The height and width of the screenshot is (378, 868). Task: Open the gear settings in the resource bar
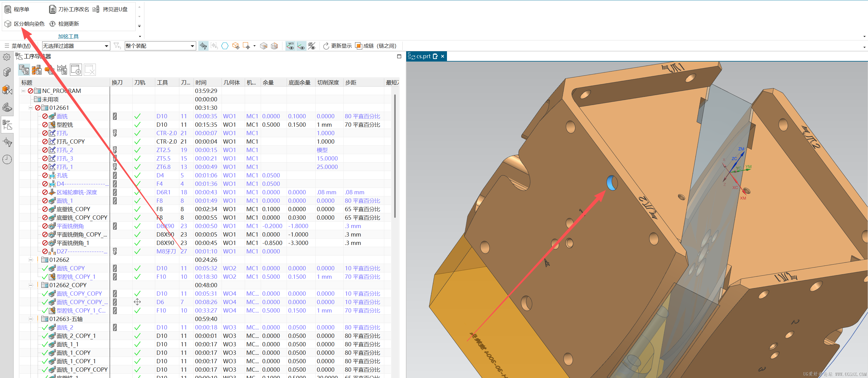pos(7,57)
